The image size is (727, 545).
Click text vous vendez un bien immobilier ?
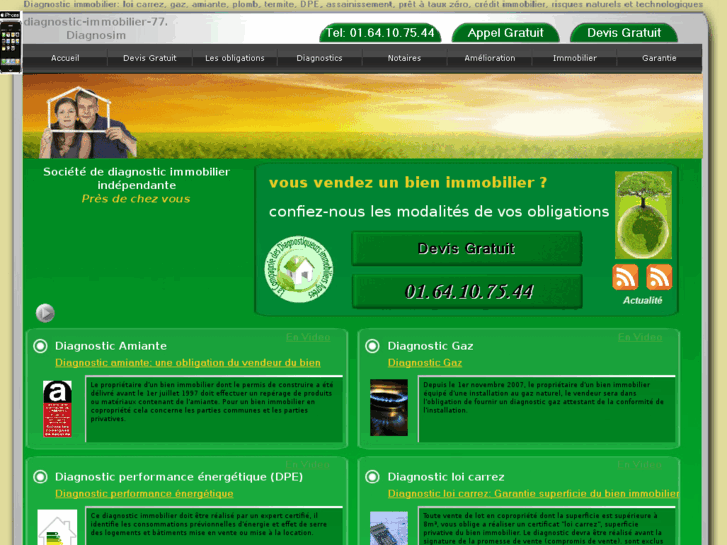tap(408, 182)
